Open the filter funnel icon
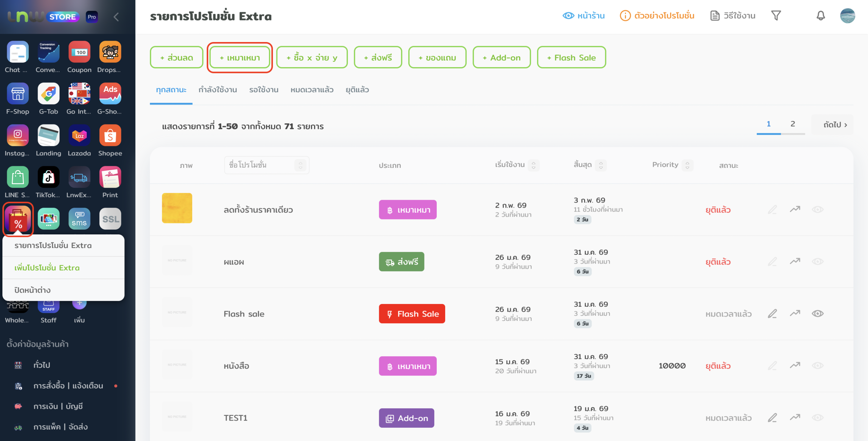The width and height of the screenshot is (868, 441). tap(776, 16)
